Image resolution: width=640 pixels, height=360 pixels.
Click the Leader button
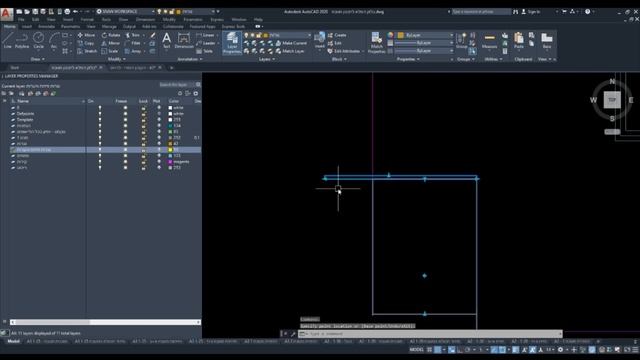205,43
